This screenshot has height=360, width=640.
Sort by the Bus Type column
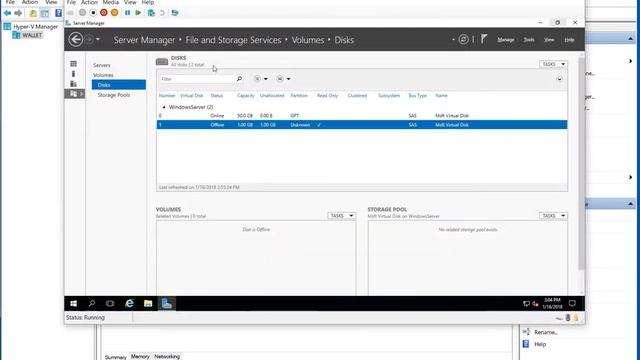click(418, 96)
